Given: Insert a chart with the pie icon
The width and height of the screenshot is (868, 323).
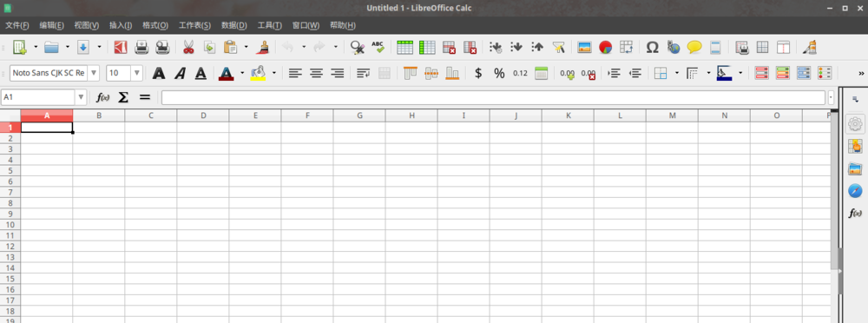Looking at the screenshot, I should 605,48.
